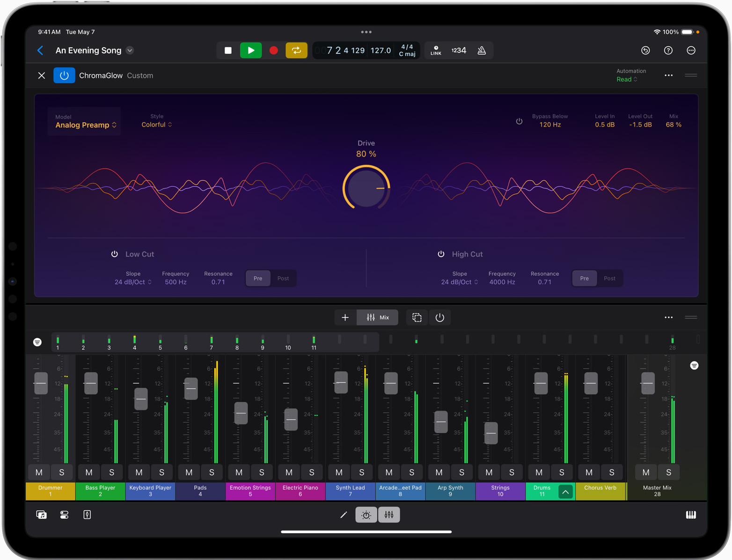
Task: Toggle cycle mode in the transport
Action: click(x=296, y=50)
